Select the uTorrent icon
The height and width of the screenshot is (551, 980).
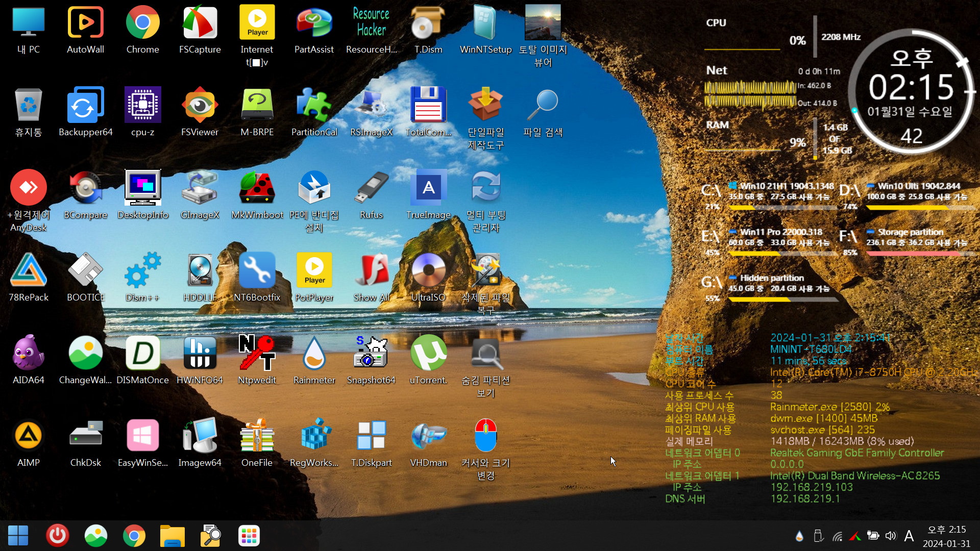point(428,360)
